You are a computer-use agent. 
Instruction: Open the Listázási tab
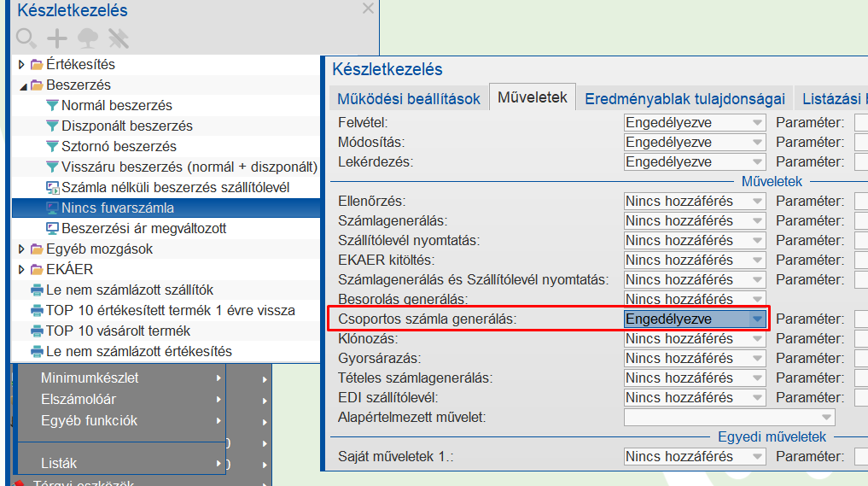[x=832, y=98]
